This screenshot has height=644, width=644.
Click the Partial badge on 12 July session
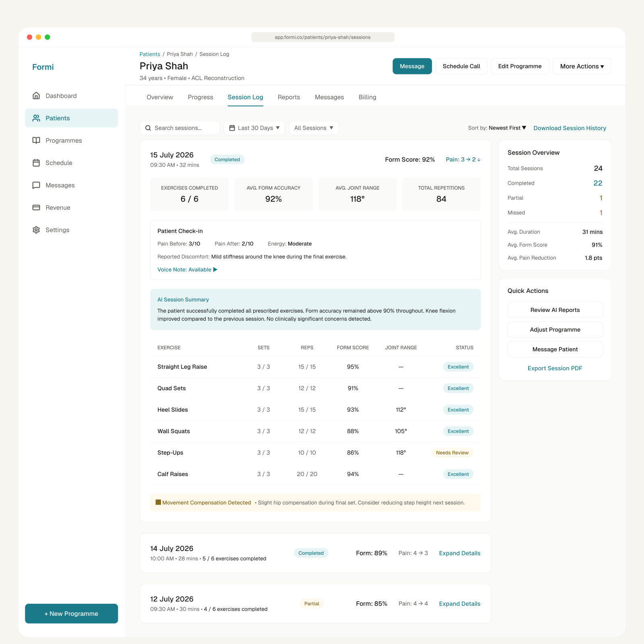click(x=312, y=604)
